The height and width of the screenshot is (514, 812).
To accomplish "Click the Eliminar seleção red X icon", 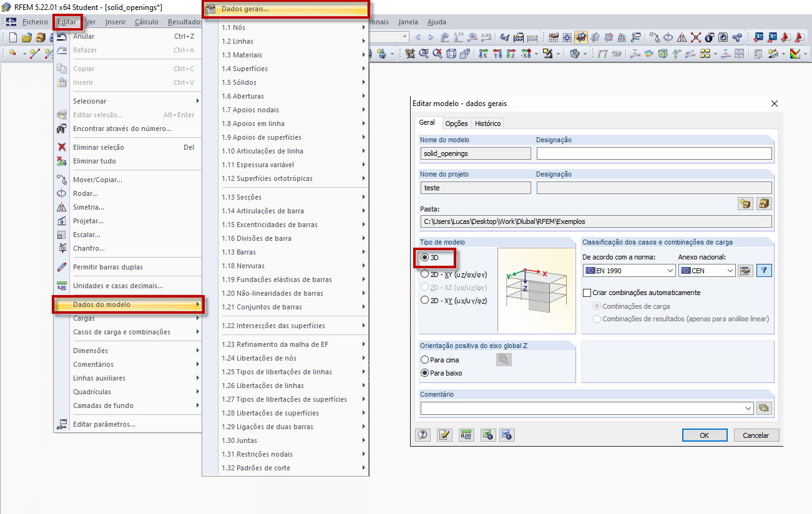I will [x=62, y=147].
